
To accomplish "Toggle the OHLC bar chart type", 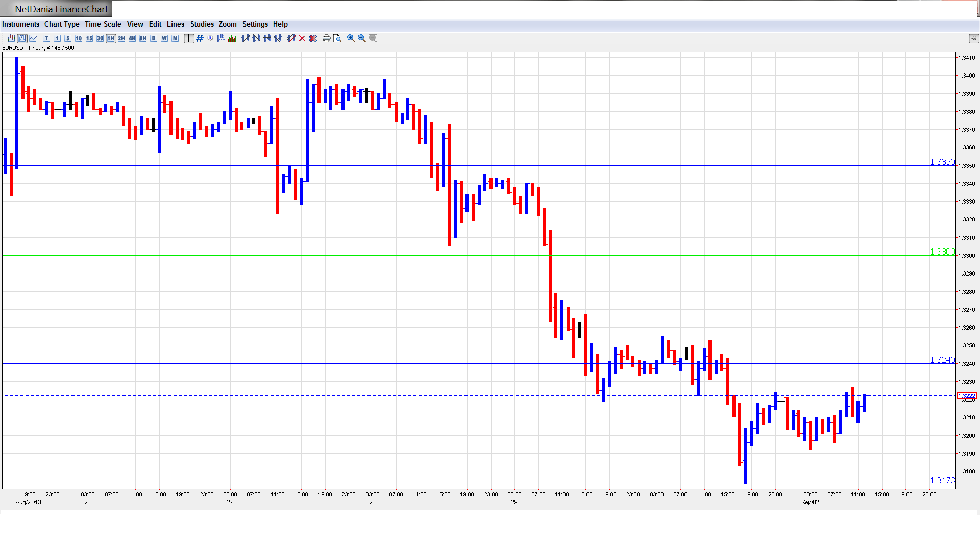I will (22, 38).
